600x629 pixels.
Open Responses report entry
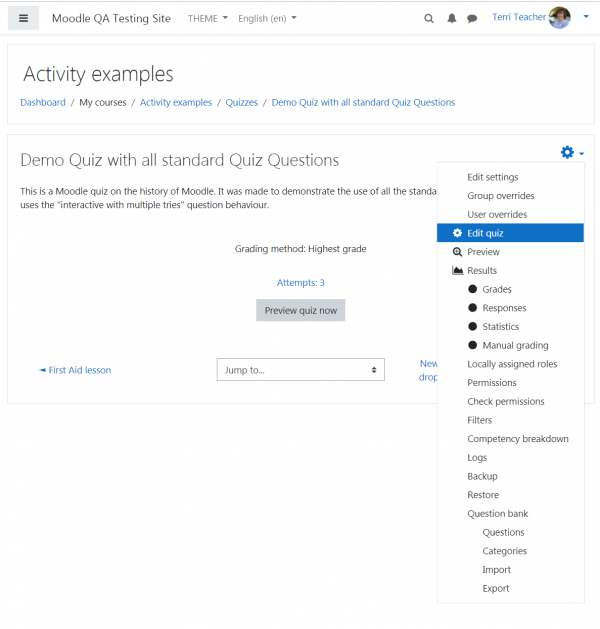point(504,308)
